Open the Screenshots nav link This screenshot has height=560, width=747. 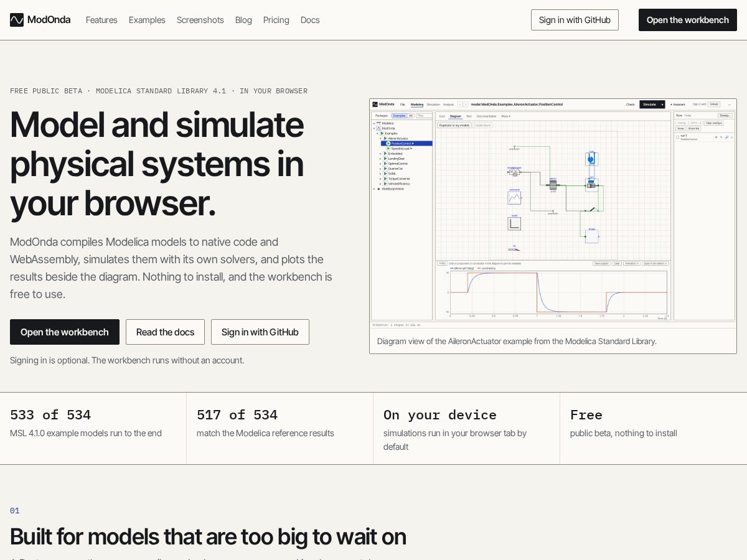pos(200,20)
